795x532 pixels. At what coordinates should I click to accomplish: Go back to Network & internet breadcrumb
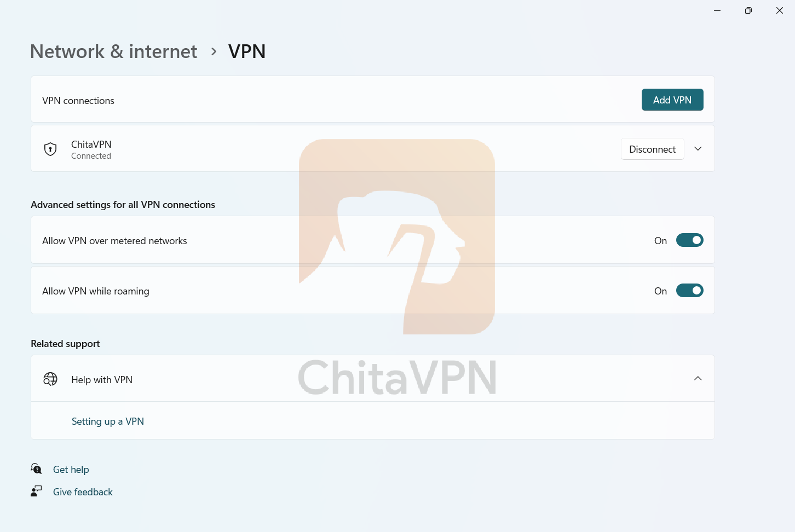pyautogui.click(x=114, y=51)
